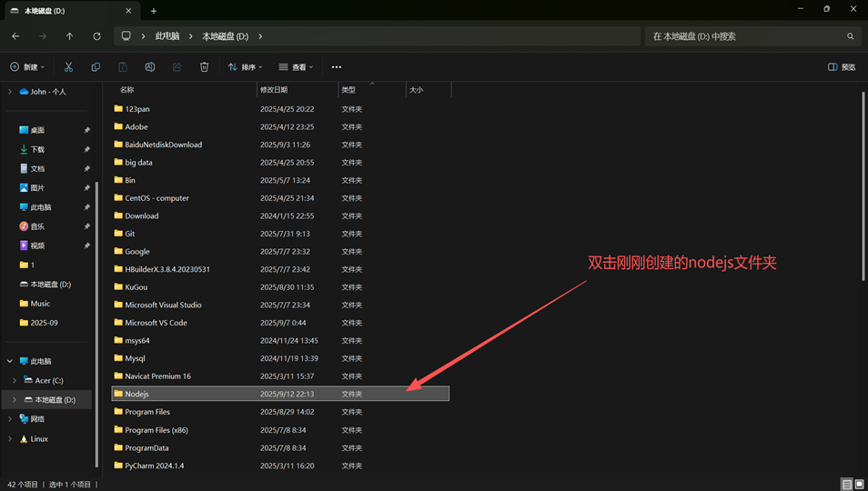The height and width of the screenshot is (491, 868).
Task: Click chevron after 本地磁盘 (D:) in address bar
Action: coord(260,36)
